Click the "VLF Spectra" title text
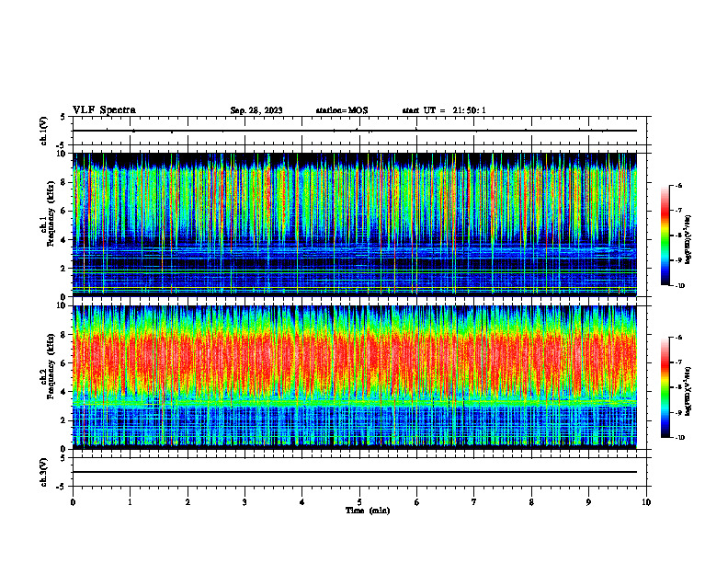 pyautogui.click(x=104, y=110)
